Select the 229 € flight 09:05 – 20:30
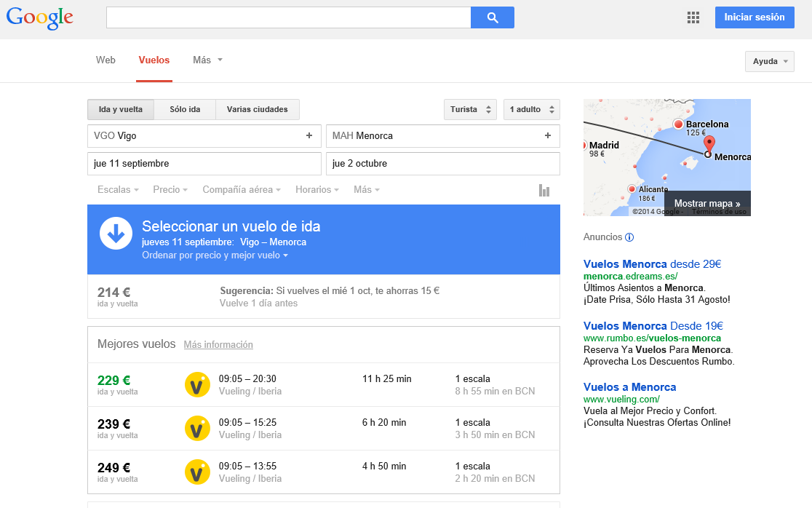Image resolution: width=812 pixels, height=508 pixels. coord(324,385)
